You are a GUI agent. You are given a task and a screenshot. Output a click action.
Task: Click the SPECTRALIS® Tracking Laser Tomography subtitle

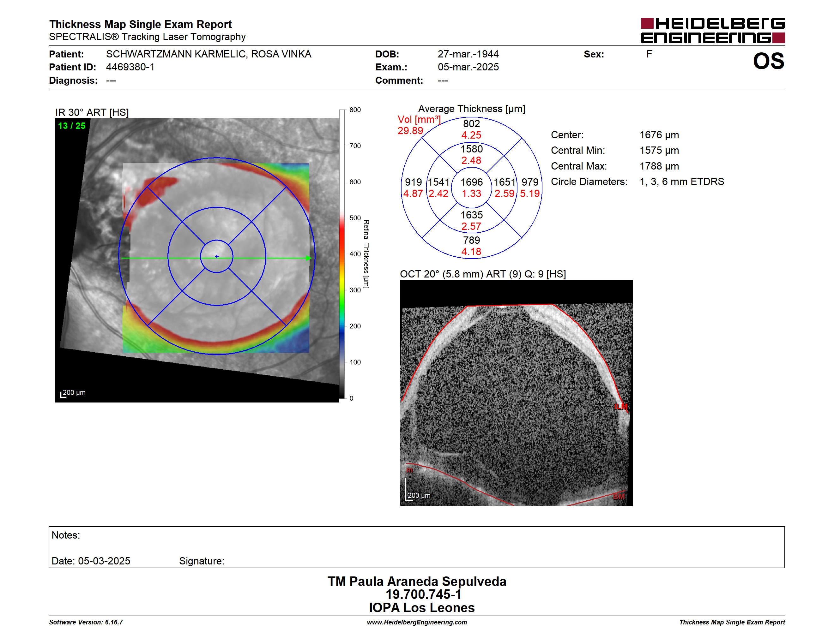[148, 37]
